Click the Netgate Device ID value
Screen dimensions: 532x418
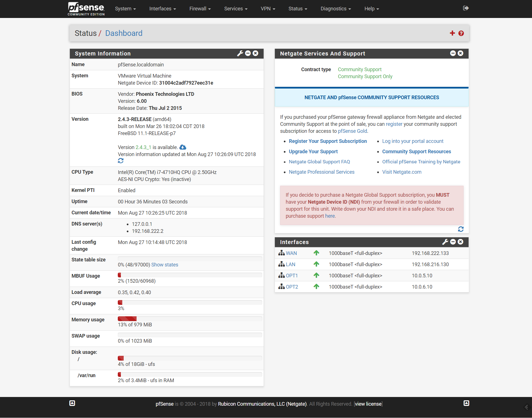click(186, 83)
